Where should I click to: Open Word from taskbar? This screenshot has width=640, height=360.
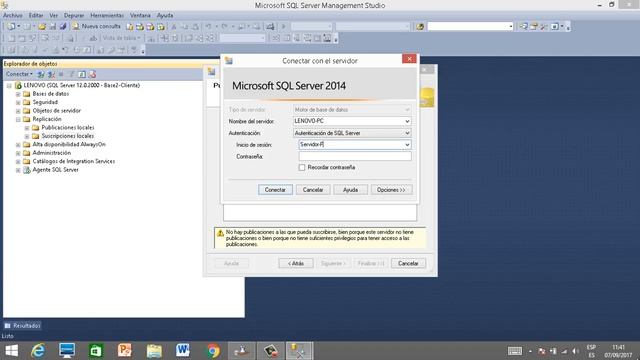pos(183,351)
